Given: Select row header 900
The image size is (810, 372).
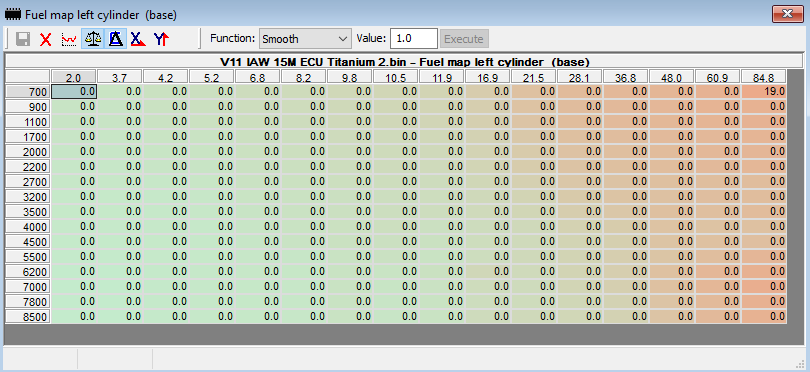Looking at the screenshot, I should (x=28, y=107).
